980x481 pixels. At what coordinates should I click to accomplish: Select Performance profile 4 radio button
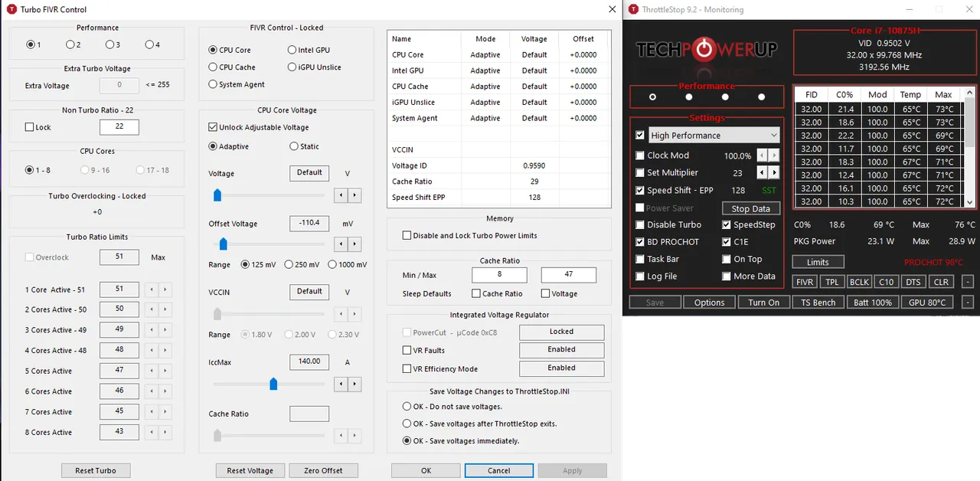pyautogui.click(x=149, y=44)
